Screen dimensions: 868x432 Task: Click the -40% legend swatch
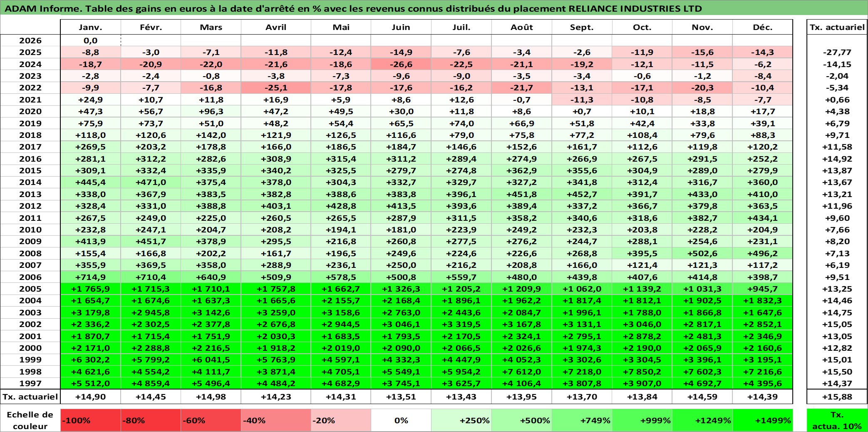pos(276,420)
